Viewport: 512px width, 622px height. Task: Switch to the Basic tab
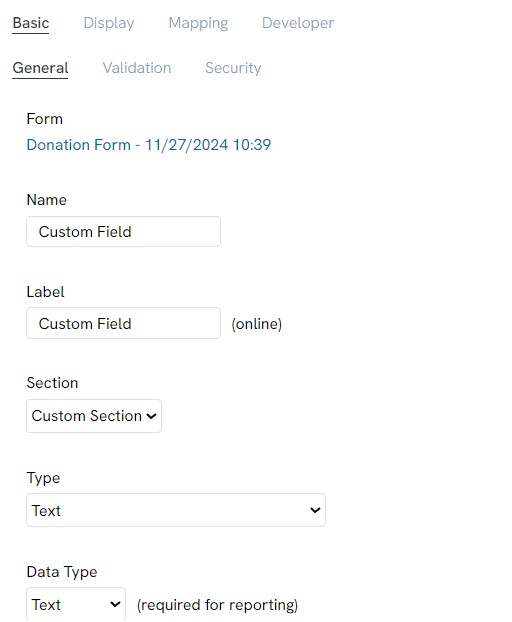[31, 23]
